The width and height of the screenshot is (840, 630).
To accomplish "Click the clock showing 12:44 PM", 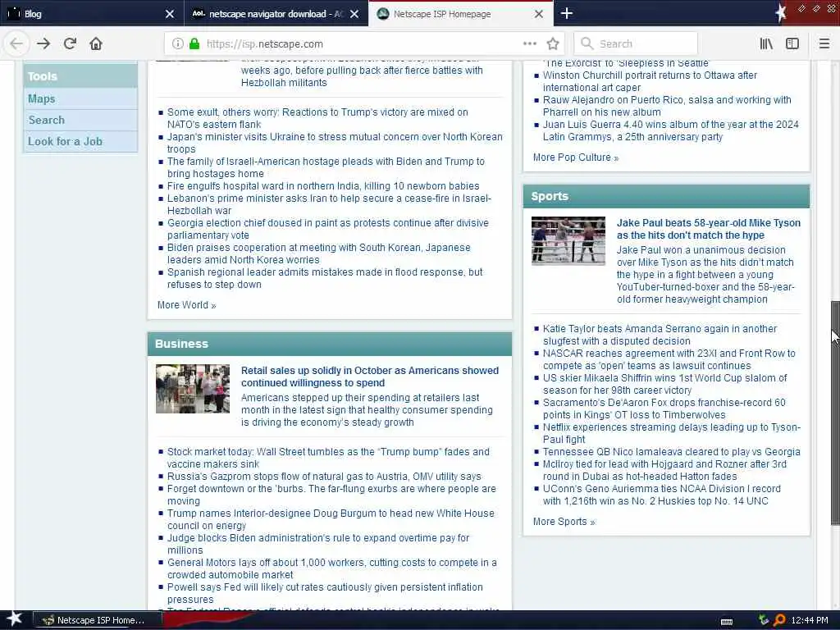I will 810,620.
